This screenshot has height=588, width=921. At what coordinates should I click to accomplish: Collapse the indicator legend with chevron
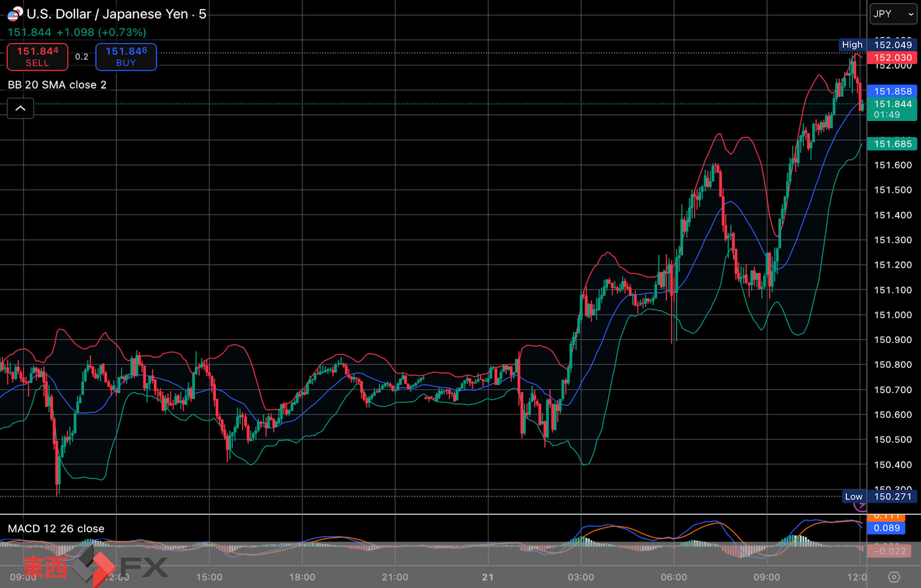(21, 108)
